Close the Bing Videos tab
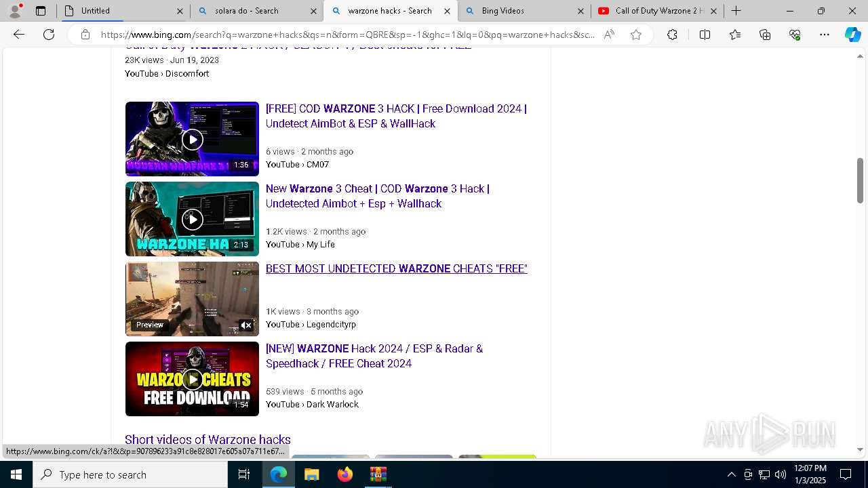The width and height of the screenshot is (868, 488). point(580,11)
